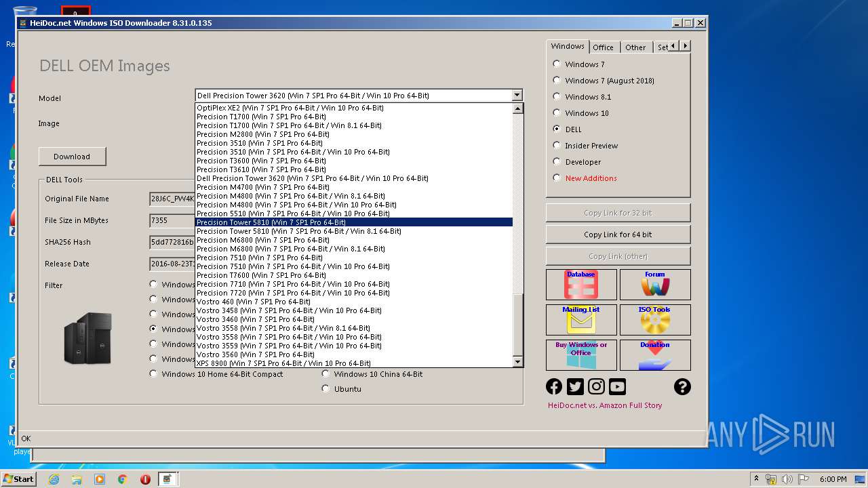This screenshot has height=488, width=868.
Task: Select Vostro 460 list entry
Action: (x=354, y=302)
